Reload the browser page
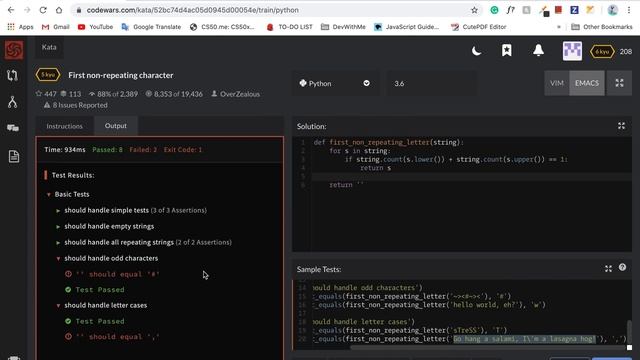The image size is (640, 360). tap(43, 10)
